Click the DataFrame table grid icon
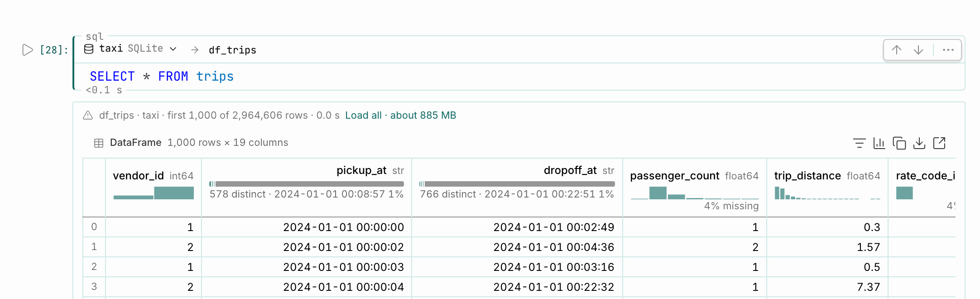Viewport: 980px width, 299px height. pyautogui.click(x=99, y=143)
